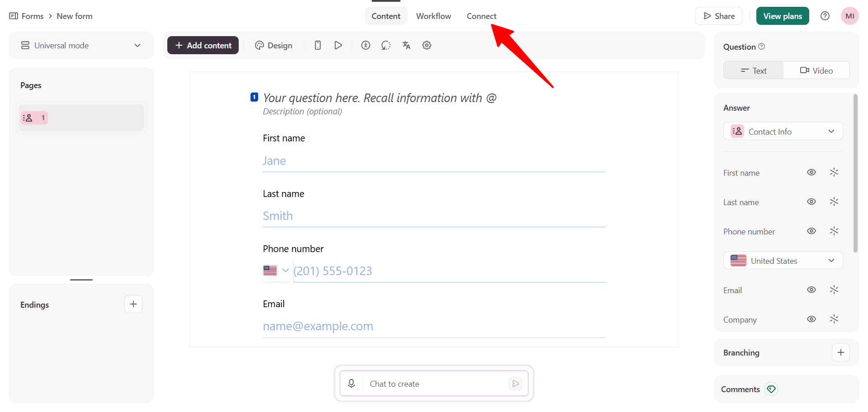This screenshot has width=868, height=412.
Task: Mark Email field as required
Action: [834, 290]
